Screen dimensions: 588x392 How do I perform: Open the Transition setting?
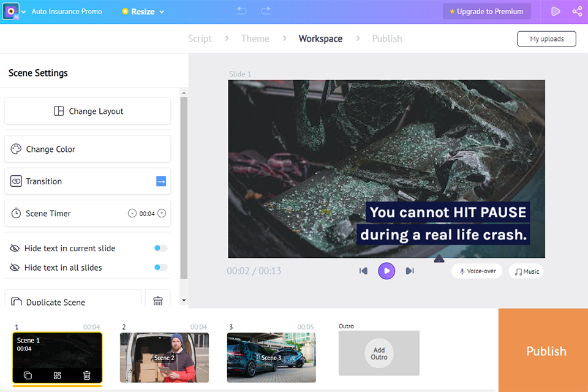click(x=88, y=181)
